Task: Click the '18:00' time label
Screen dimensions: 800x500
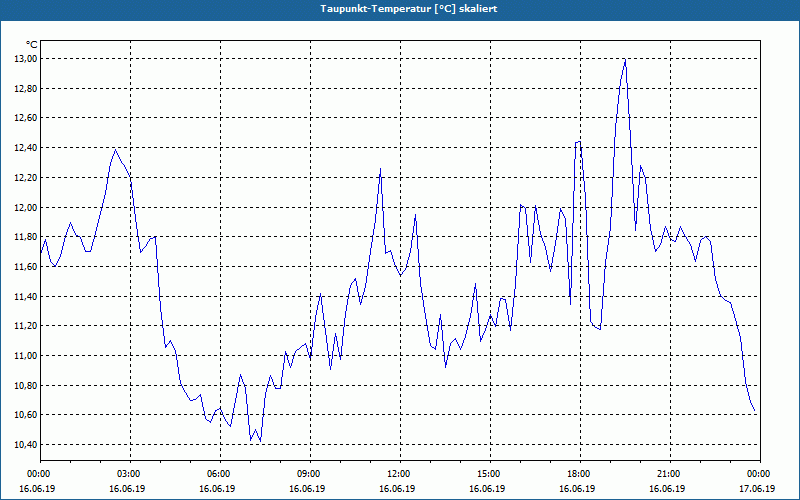Action: (579, 474)
